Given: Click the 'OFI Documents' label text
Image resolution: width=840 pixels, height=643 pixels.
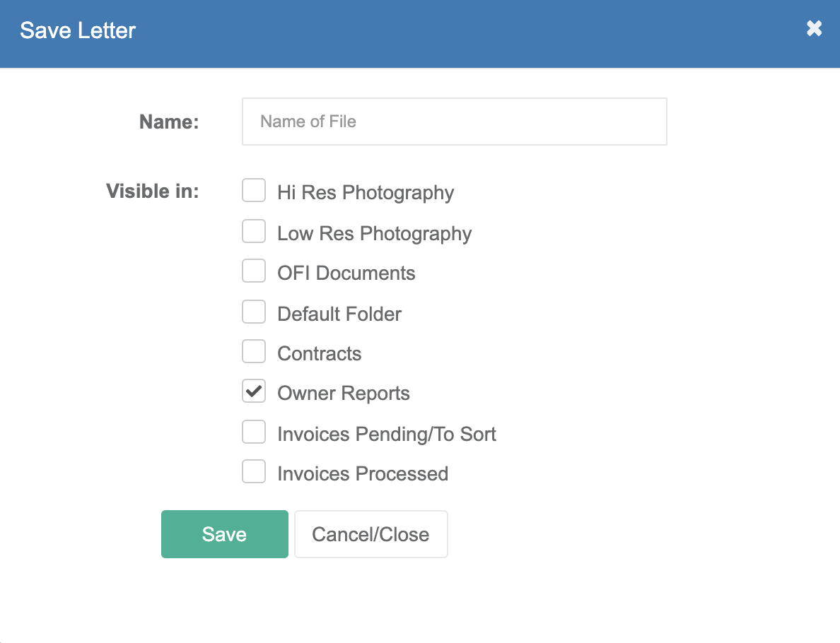Looking at the screenshot, I should coord(346,273).
